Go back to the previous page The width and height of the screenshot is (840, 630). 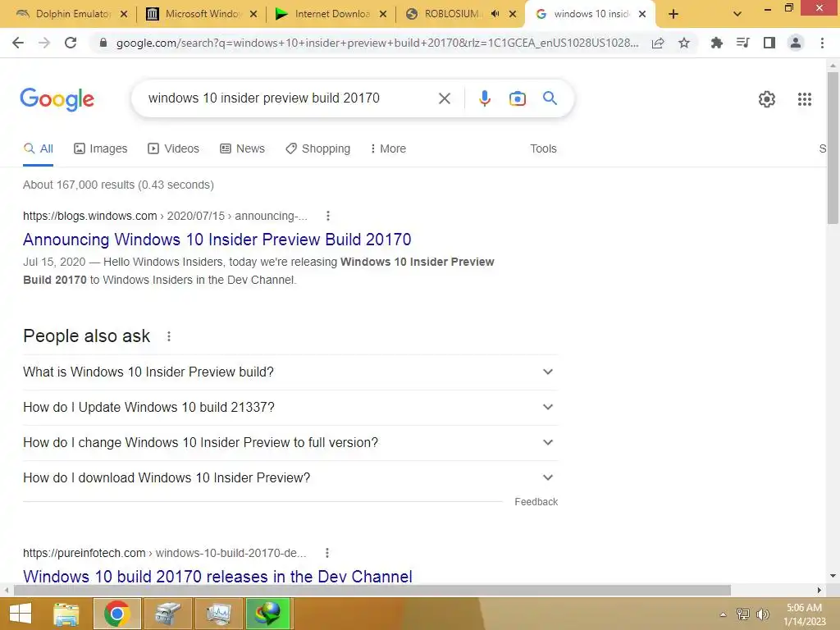pos(18,43)
